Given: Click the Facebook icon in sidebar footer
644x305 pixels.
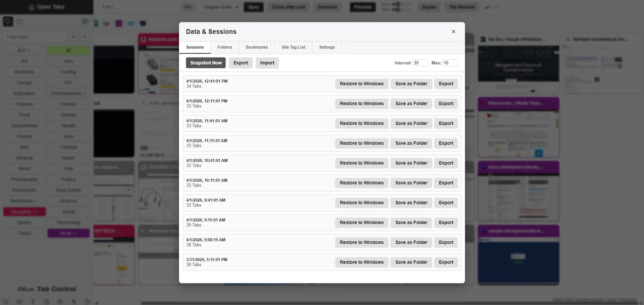Looking at the screenshot, I should tap(33, 301).
